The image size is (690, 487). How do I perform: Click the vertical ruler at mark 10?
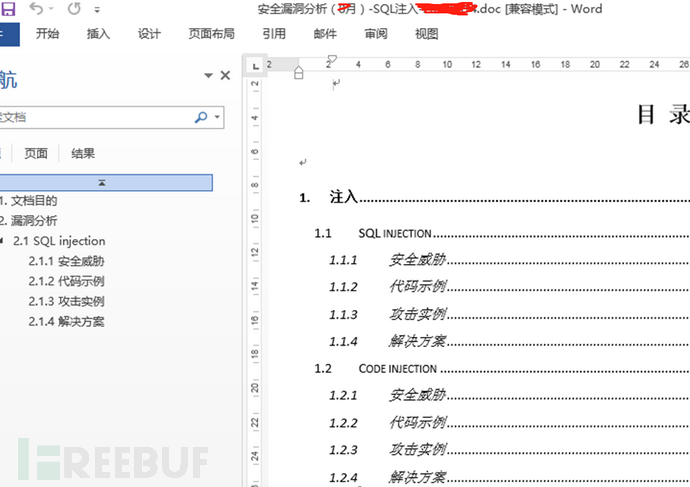click(x=255, y=218)
